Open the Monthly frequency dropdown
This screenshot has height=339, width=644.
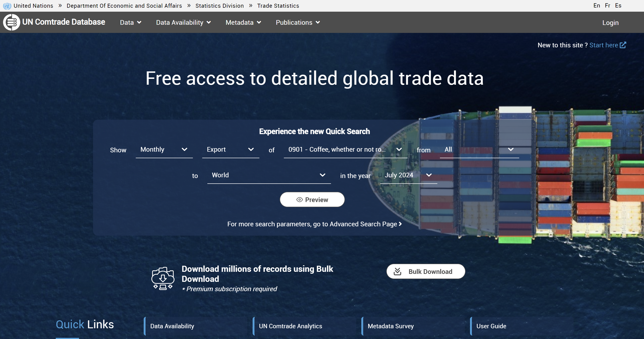click(164, 150)
